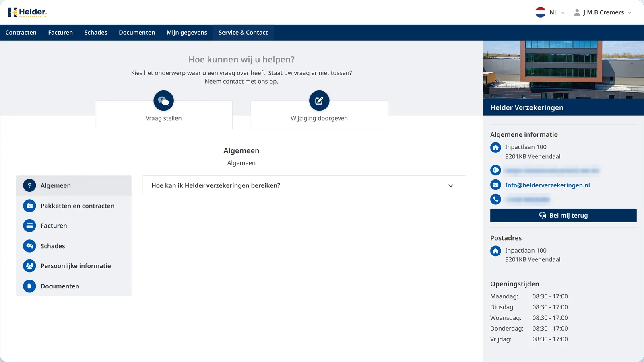Image resolution: width=644 pixels, height=362 pixels.
Task: Open Schades in the navigation bar
Action: [96, 33]
